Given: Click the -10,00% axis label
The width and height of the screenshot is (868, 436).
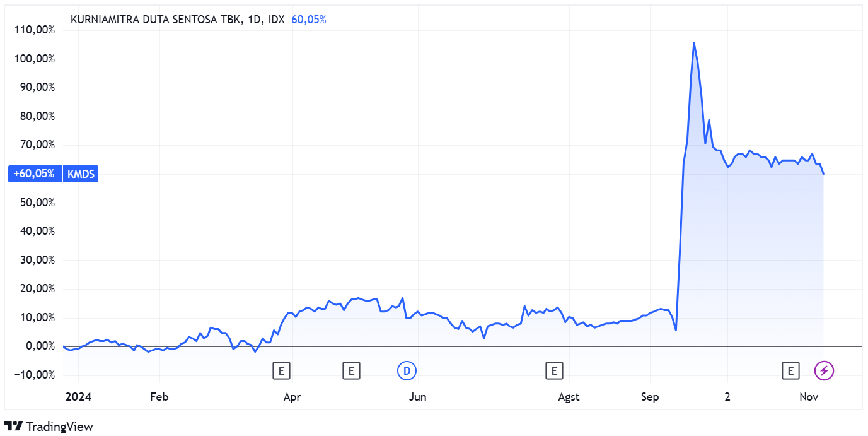Looking at the screenshot, I should pos(35,375).
